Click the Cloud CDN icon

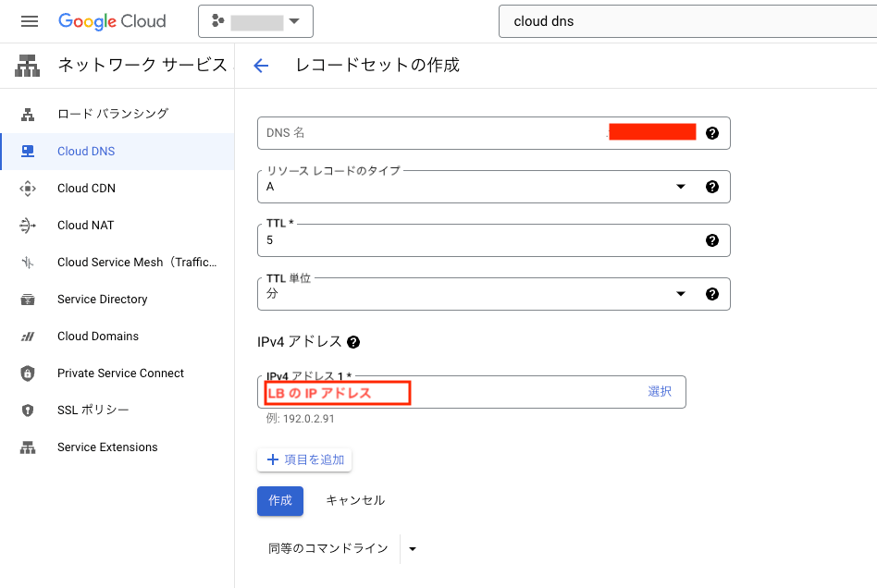[28, 188]
